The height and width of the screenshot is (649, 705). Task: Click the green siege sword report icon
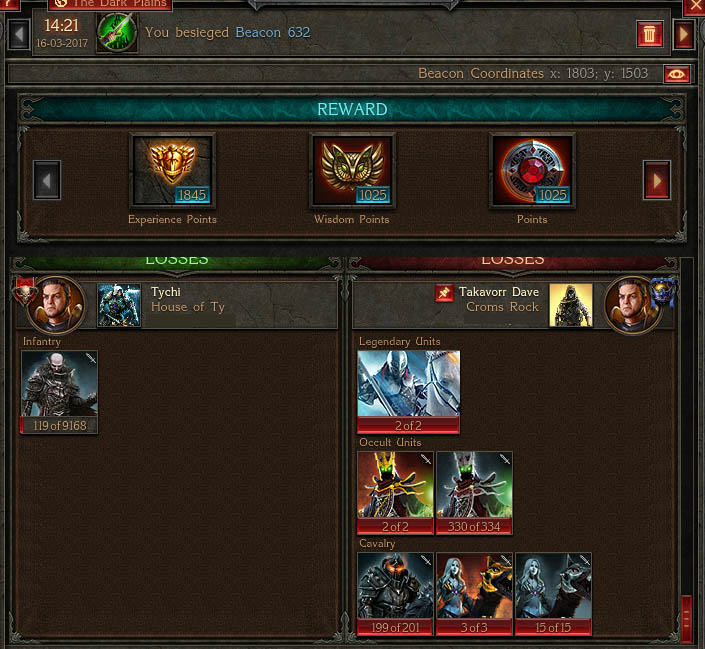(117, 33)
